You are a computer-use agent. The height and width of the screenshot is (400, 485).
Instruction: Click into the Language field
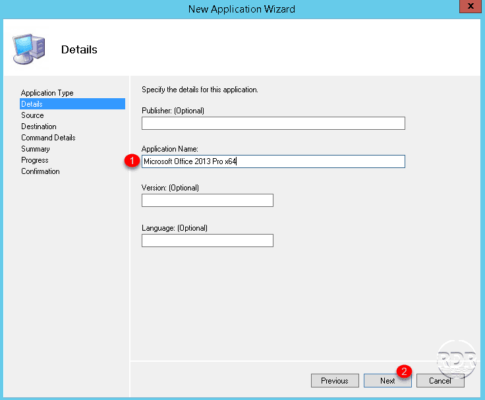(x=207, y=240)
